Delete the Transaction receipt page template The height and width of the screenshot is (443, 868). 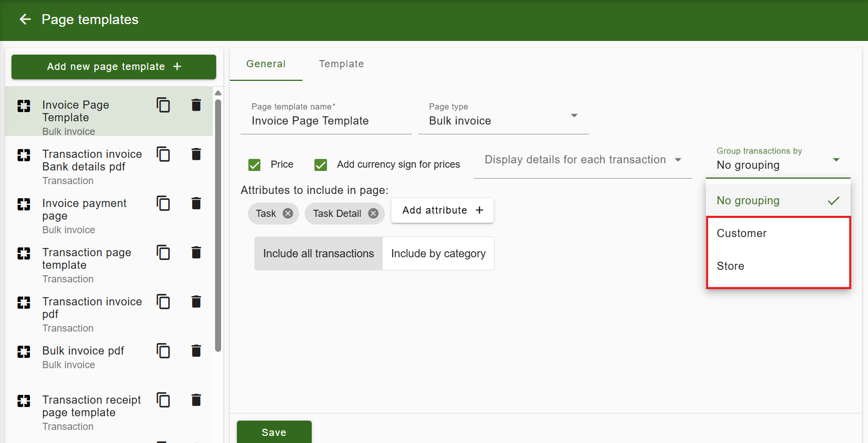point(196,400)
